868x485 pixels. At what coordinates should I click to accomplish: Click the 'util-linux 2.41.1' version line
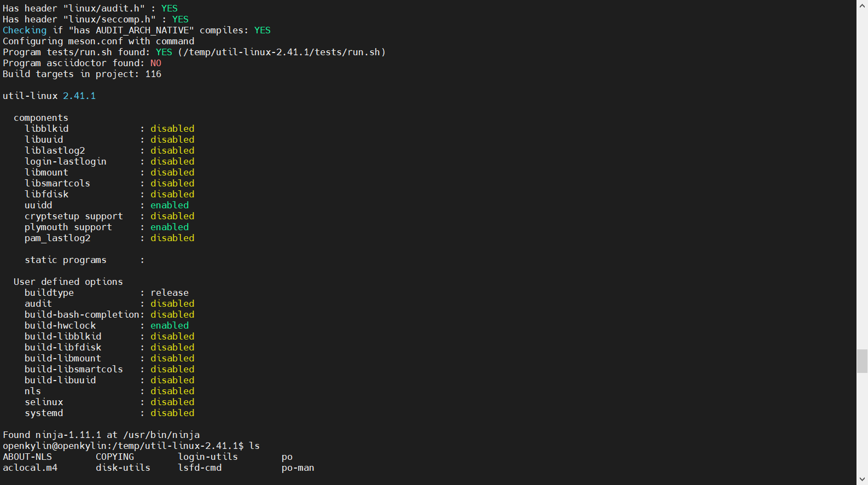pos(49,96)
